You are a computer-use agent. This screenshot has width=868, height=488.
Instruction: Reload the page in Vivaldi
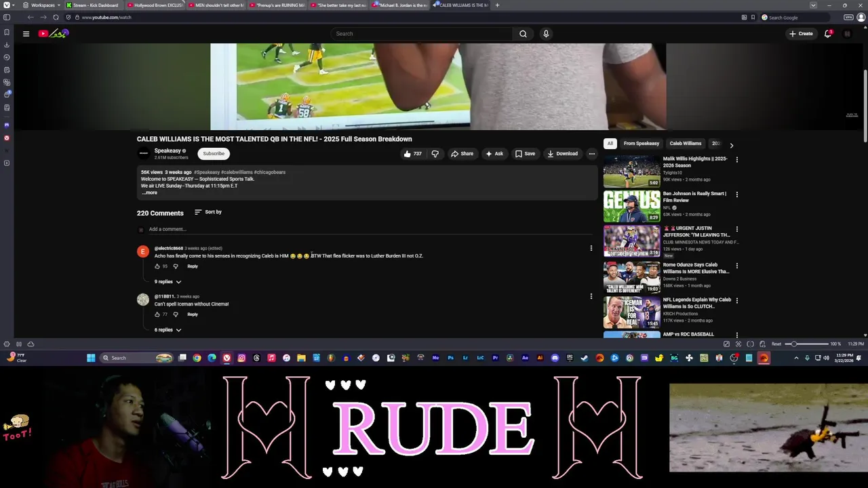click(x=56, y=17)
